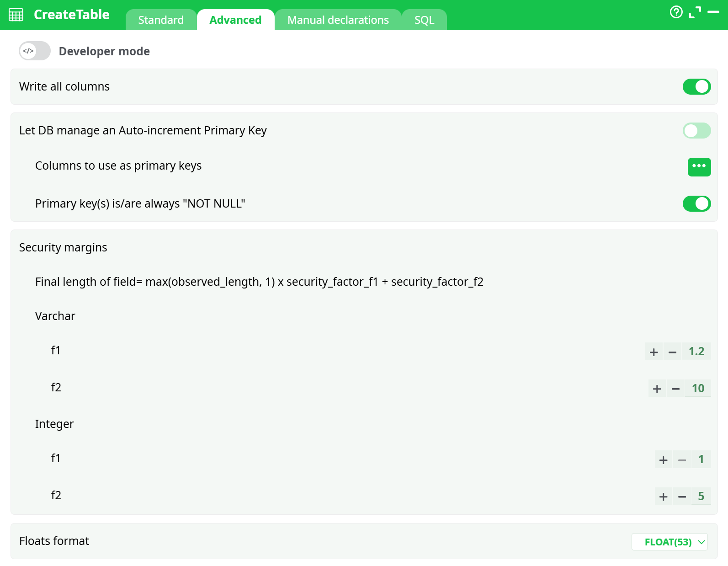Image resolution: width=728 pixels, height=566 pixels.
Task: Switch to the Standard tab
Action: 161,20
